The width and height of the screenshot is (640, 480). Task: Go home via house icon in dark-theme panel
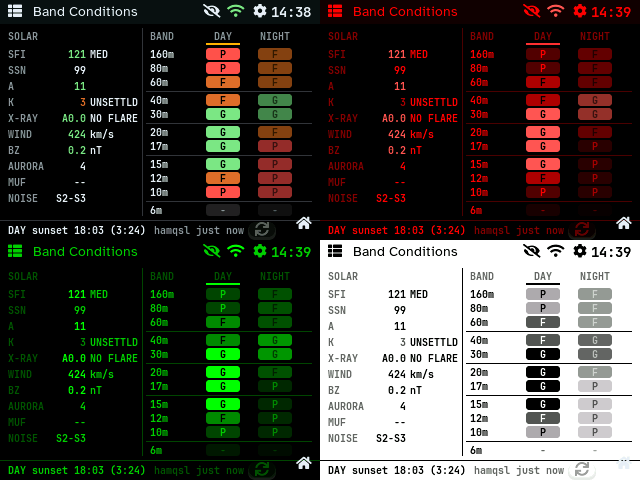click(x=304, y=223)
